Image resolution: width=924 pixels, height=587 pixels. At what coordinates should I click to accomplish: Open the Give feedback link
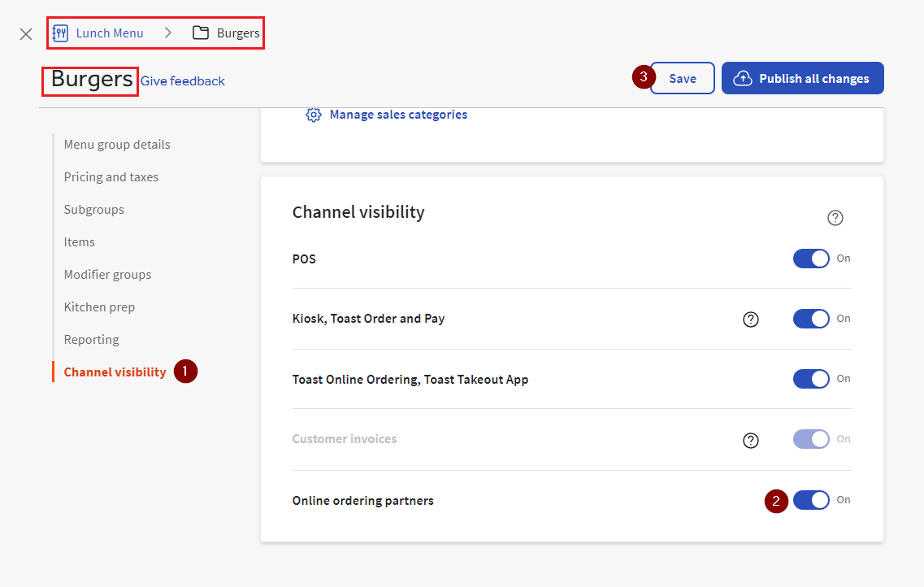tap(182, 81)
